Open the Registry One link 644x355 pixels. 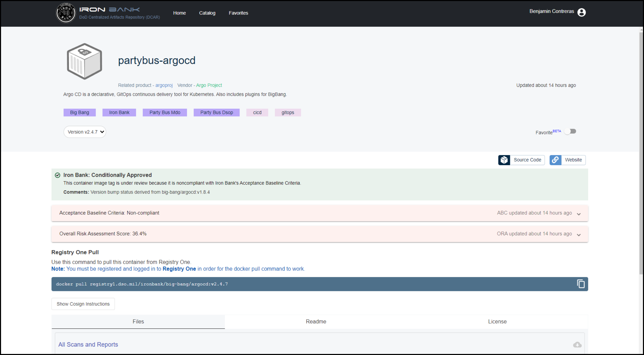coord(179,269)
